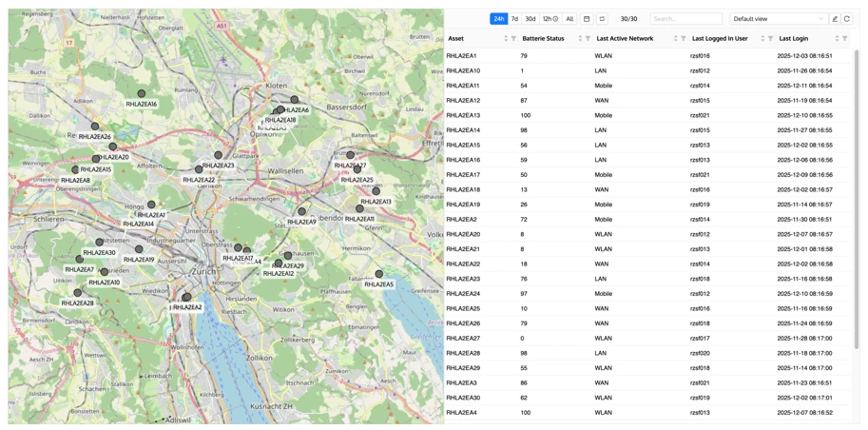Click the edit view pencil icon

(x=835, y=19)
